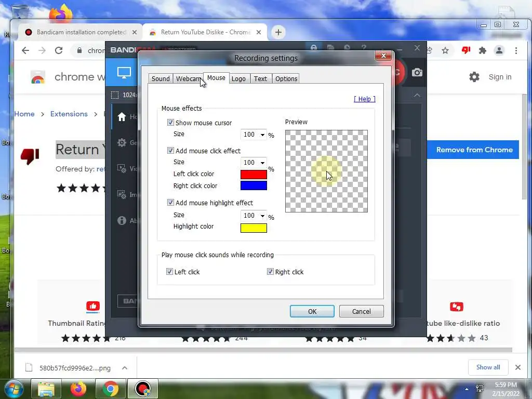The image size is (532, 399).
Task: Dismiss the Chrome downloads bar
Action: tap(518, 367)
